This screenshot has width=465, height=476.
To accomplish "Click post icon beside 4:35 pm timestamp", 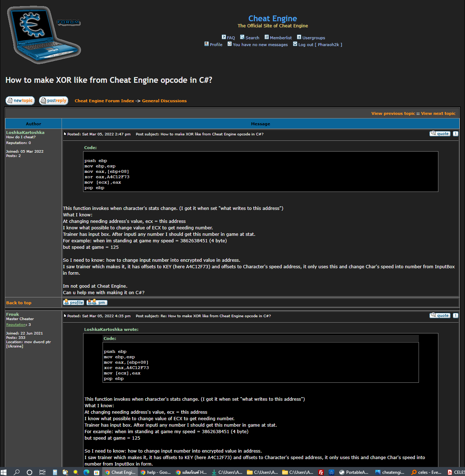I will (x=65, y=316).
